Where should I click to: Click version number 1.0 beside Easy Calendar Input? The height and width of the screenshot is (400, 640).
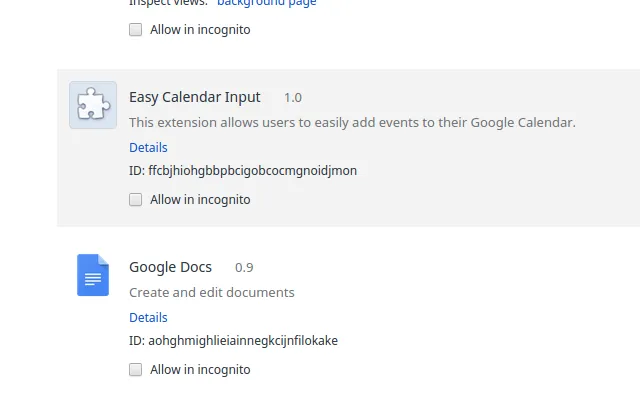click(x=293, y=98)
